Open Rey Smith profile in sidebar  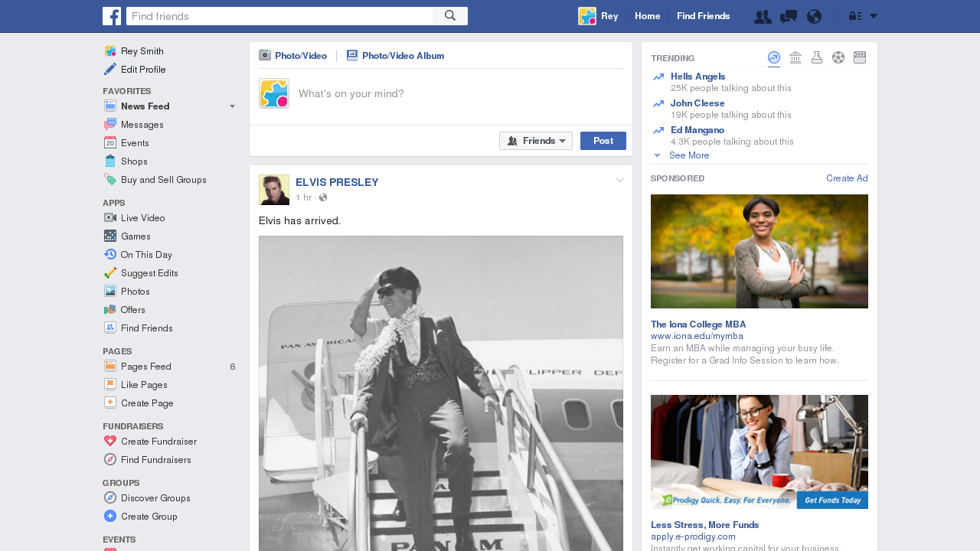pos(142,51)
